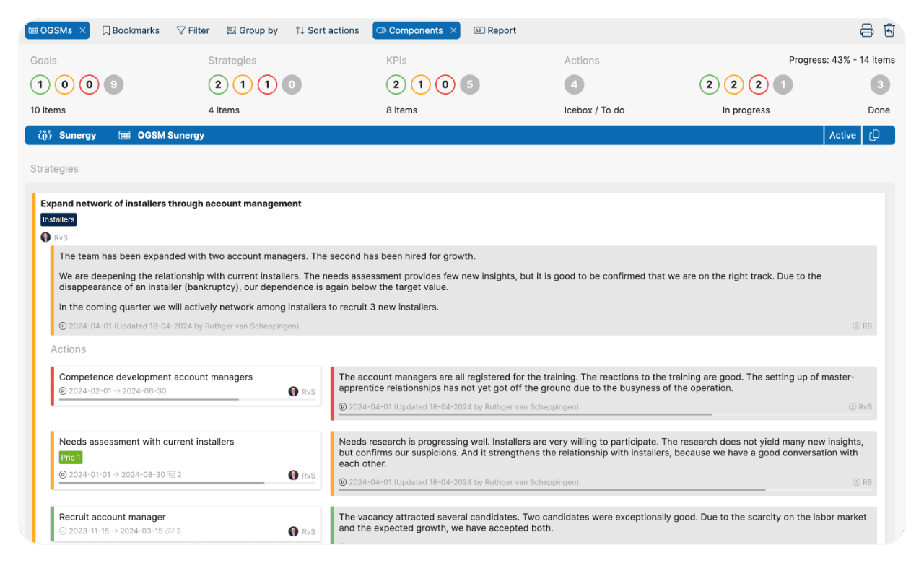Open the Recruit account manager action
Screen dimensions: 924x563
[113, 517]
